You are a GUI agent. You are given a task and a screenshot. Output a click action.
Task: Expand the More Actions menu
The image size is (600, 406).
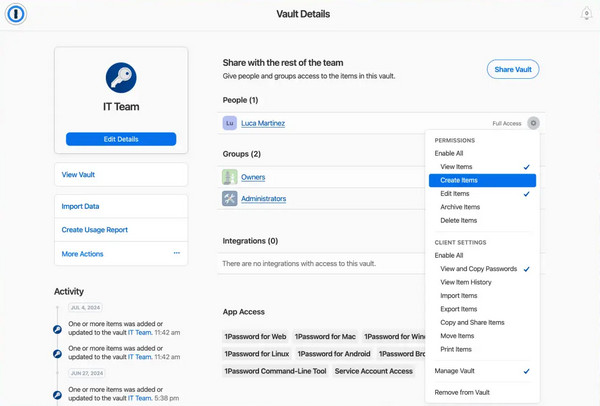pyautogui.click(x=82, y=254)
